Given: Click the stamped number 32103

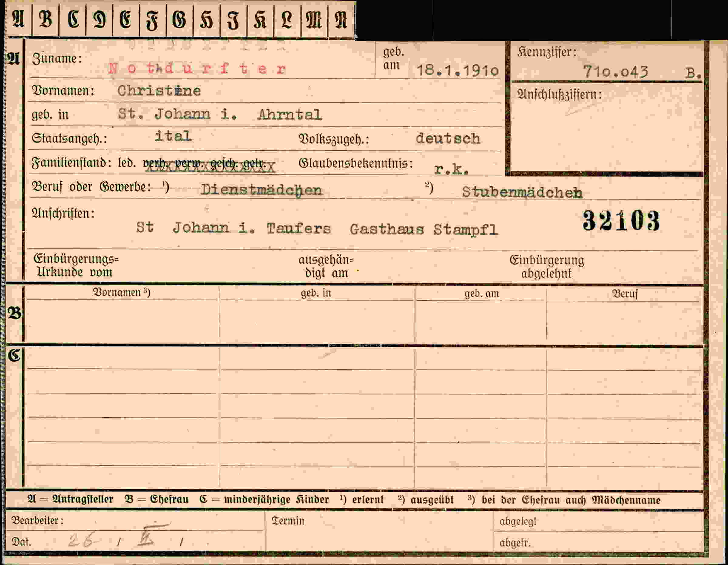Looking at the screenshot, I should pos(621,221).
